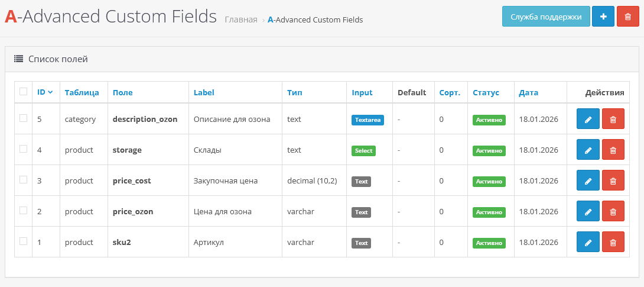Edit the sku2 field with pencil icon
The image size is (644, 287).
[588, 243]
